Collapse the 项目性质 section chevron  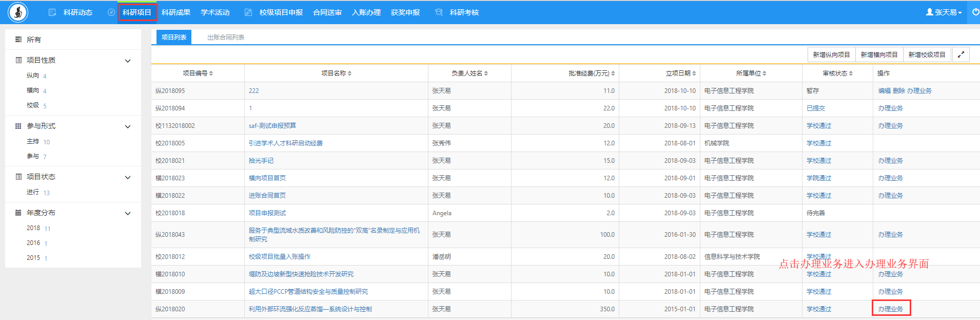(x=128, y=61)
